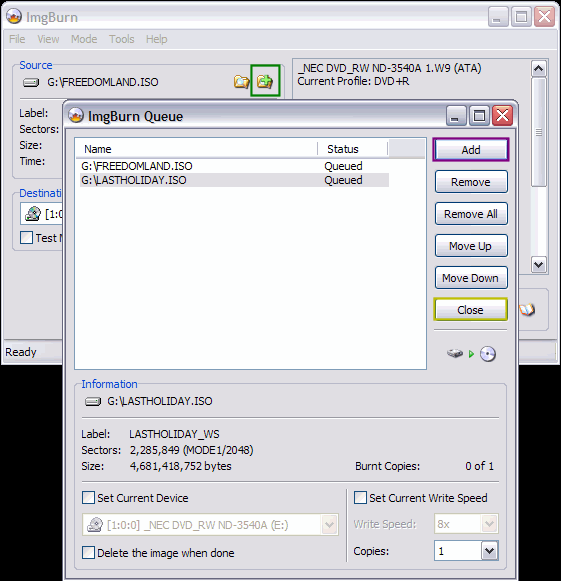The width and height of the screenshot is (561, 581).
Task: Expand the Copies dropdown
Action: [489, 551]
